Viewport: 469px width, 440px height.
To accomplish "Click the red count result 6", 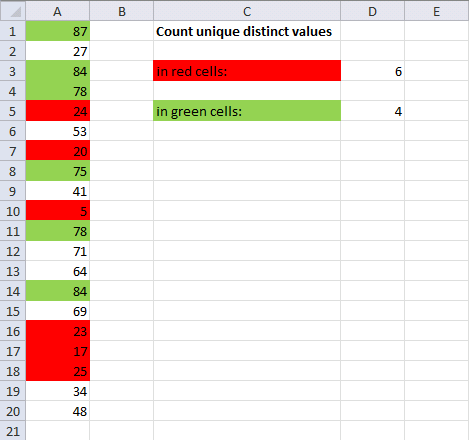I will 373,71.
